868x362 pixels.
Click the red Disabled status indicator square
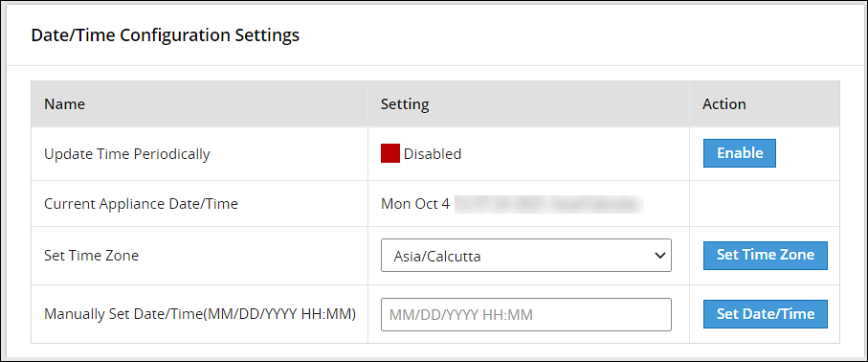pos(390,153)
